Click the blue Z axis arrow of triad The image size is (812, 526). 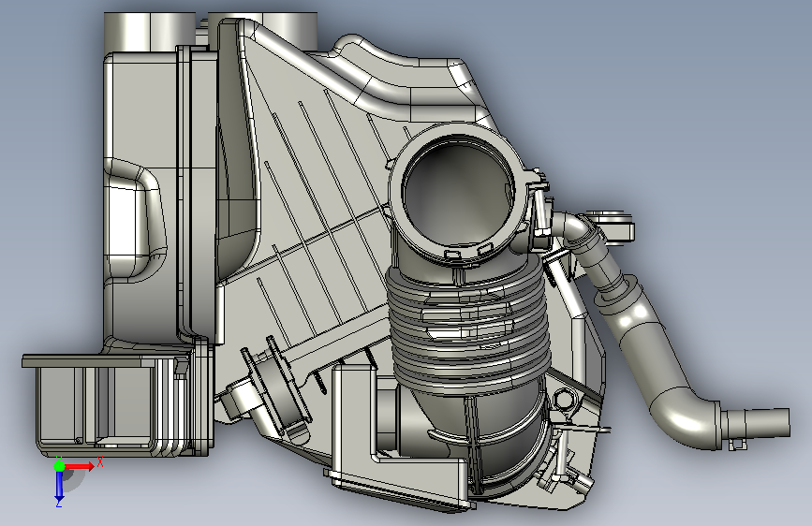click(59, 486)
